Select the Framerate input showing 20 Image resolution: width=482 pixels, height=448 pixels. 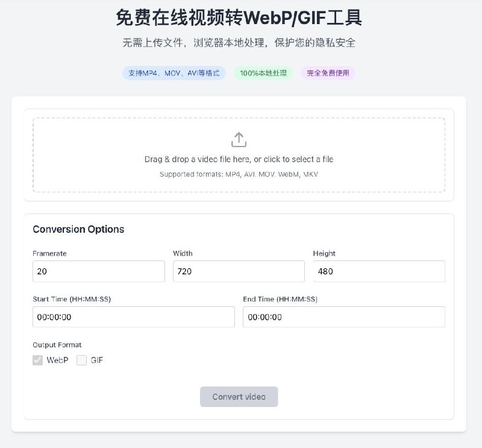tap(98, 271)
